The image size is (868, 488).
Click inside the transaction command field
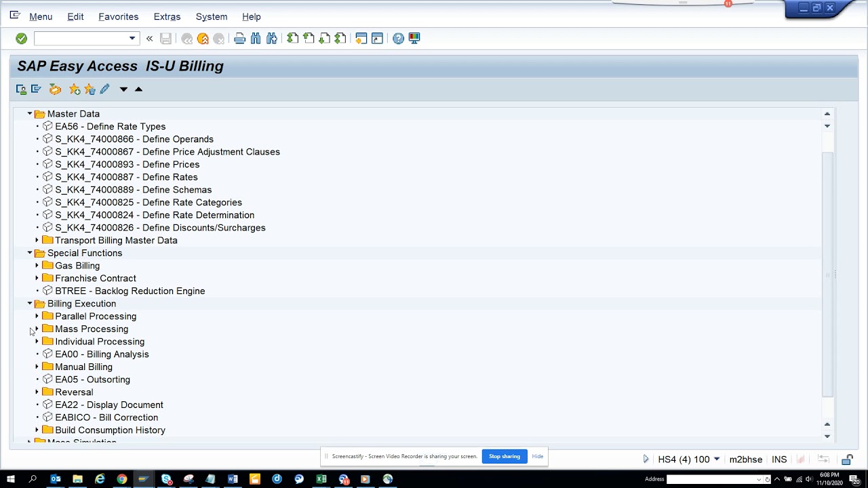click(x=81, y=39)
